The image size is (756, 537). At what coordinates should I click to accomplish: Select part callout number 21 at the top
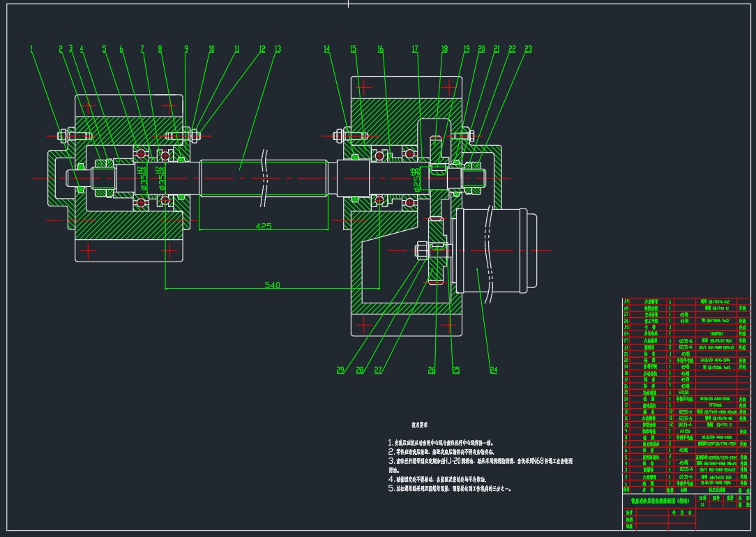(497, 50)
